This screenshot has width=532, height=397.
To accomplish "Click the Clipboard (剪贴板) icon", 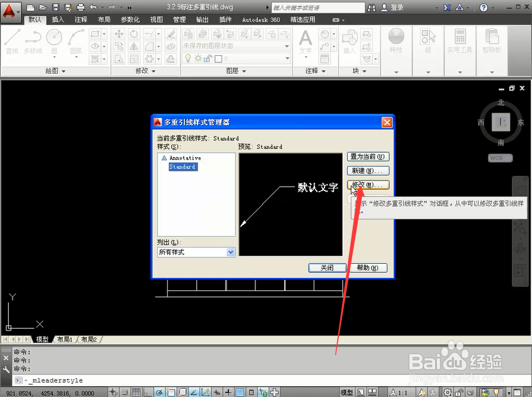I will [x=492, y=41].
